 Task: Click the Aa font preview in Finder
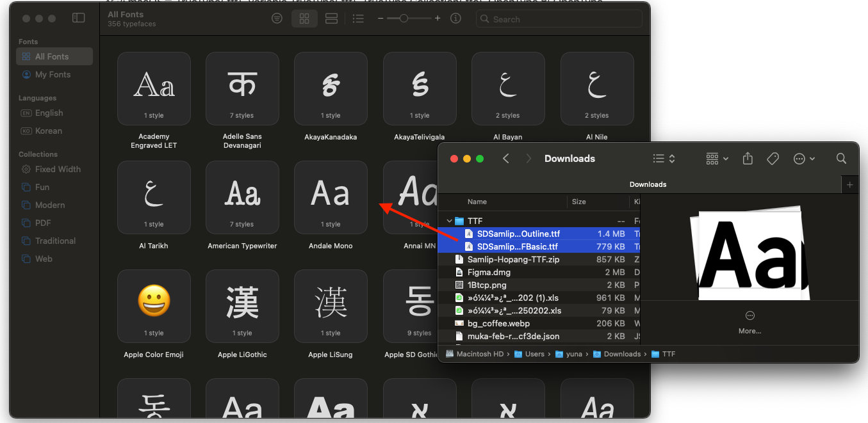point(749,253)
